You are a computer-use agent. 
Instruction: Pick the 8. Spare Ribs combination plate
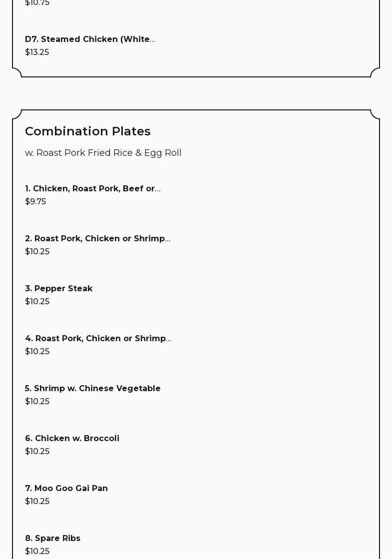(52, 538)
